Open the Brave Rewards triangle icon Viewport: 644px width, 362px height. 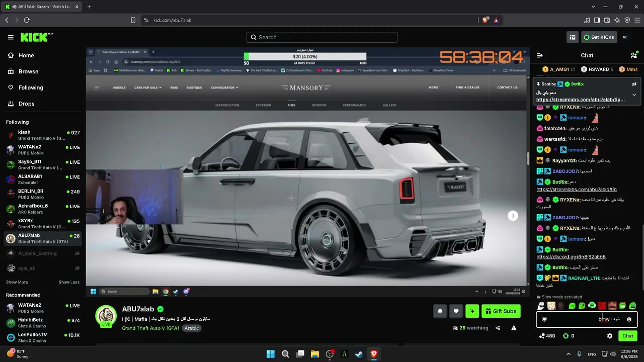coord(496,20)
